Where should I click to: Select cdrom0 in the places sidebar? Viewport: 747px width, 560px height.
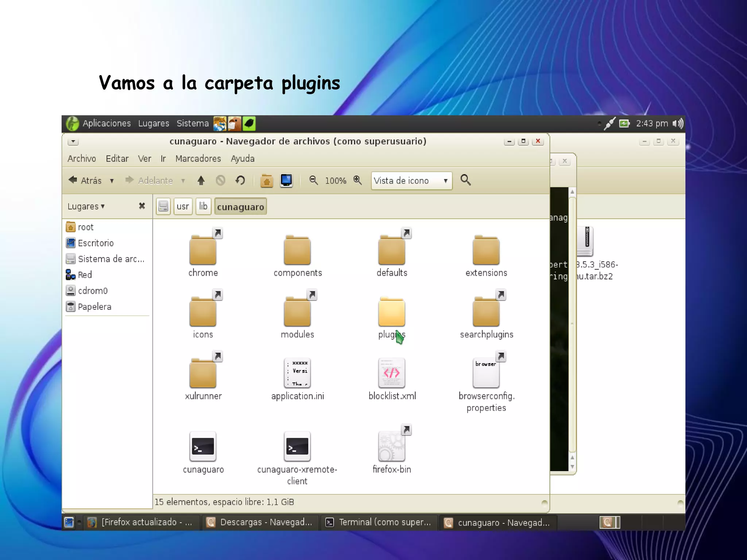[107, 291]
